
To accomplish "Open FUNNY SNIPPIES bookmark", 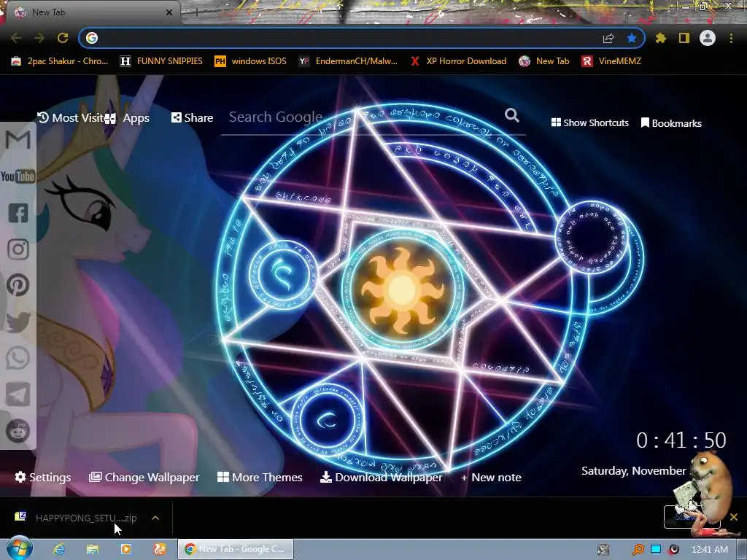I will [x=161, y=61].
